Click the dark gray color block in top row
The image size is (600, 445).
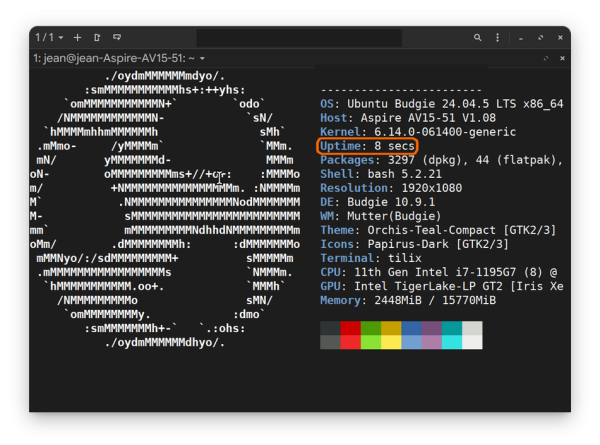330,328
